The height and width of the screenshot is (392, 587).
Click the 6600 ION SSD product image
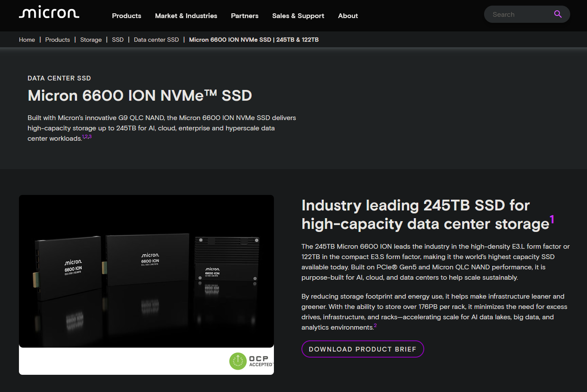146,271
